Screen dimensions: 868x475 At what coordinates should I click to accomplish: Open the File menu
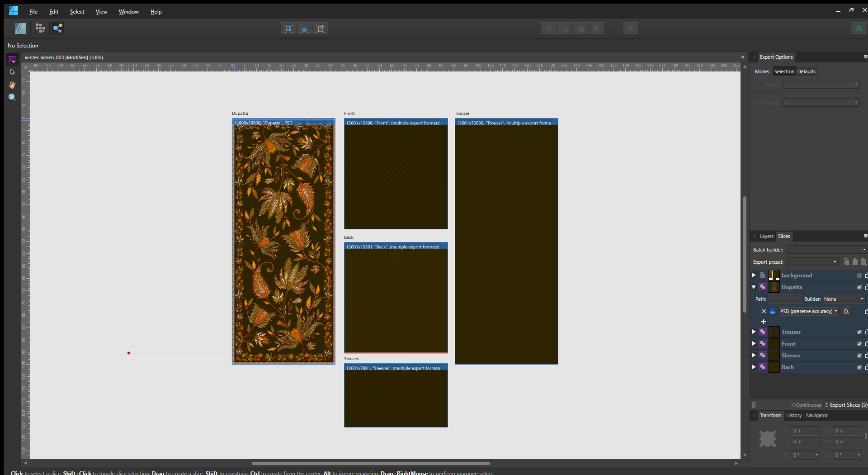click(x=33, y=12)
